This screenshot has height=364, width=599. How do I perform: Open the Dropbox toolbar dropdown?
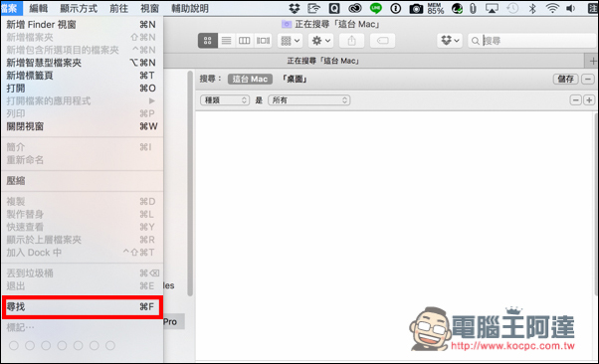pyautogui.click(x=450, y=41)
